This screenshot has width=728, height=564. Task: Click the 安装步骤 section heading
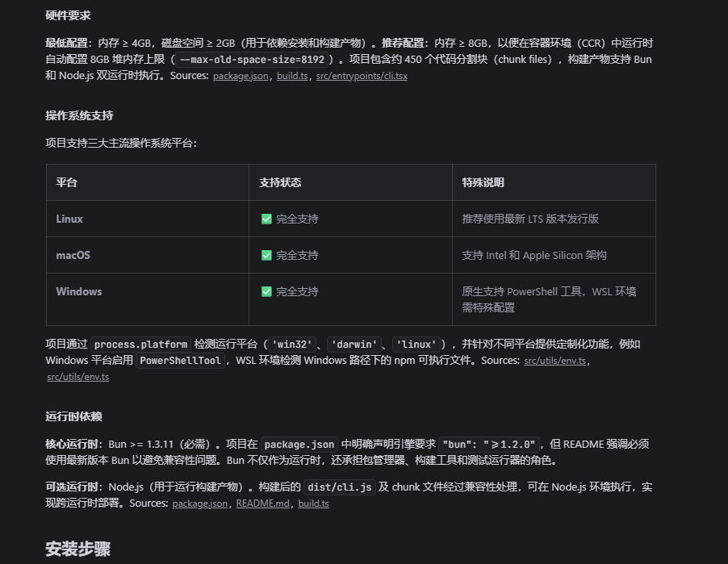80,548
